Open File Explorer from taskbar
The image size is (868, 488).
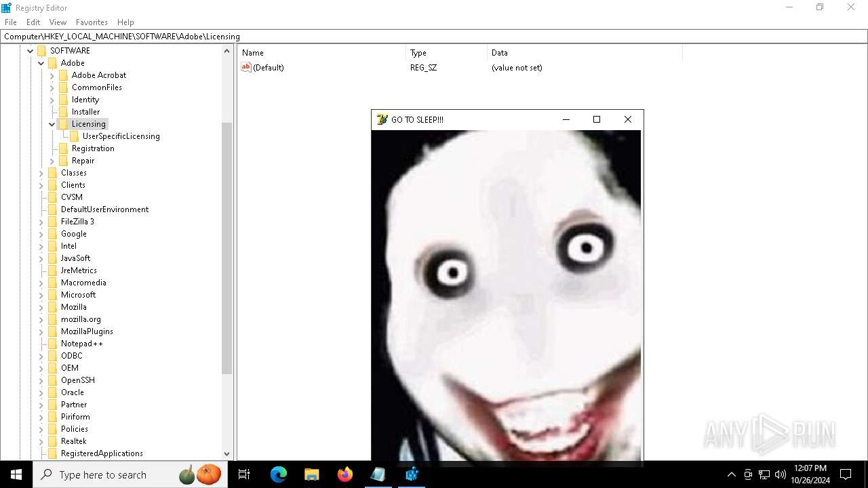pos(312,474)
